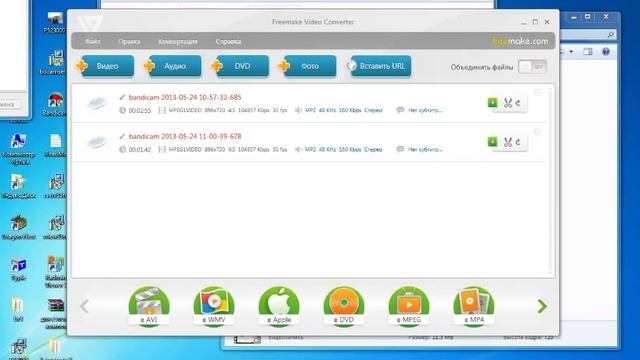Image resolution: width=640 pixels, height=360 pixels.
Task: Add a DVD source with DVD button
Action: [x=242, y=66]
